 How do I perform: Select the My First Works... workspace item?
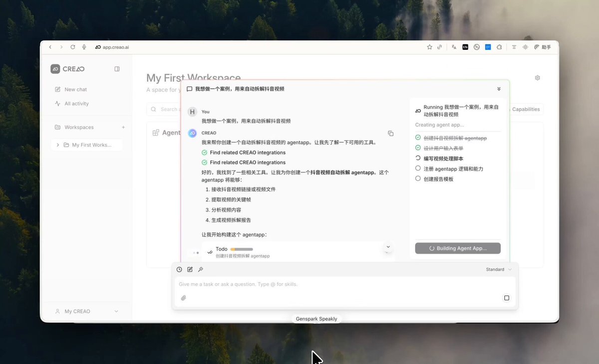pos(87,145)
